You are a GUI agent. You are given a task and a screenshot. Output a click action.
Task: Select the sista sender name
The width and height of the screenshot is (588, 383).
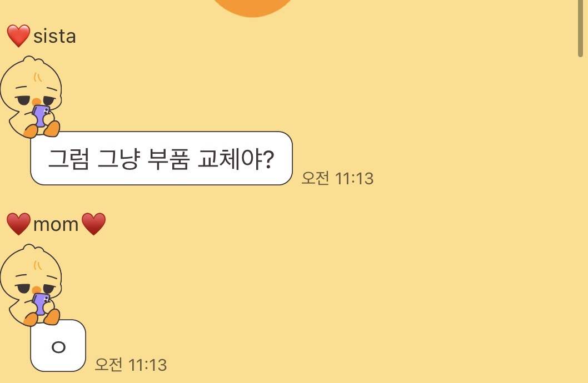(x=55, y=36)
